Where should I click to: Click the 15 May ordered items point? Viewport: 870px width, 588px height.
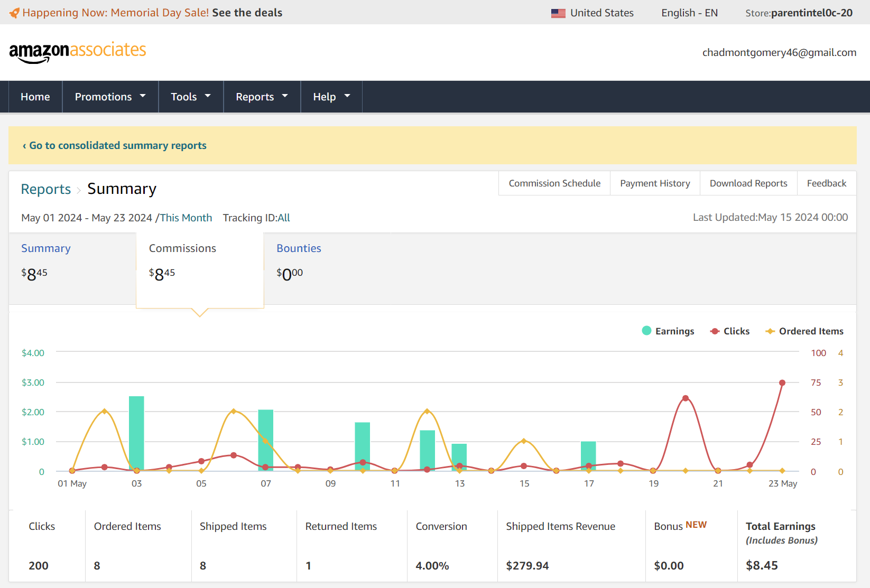point(524,441)
